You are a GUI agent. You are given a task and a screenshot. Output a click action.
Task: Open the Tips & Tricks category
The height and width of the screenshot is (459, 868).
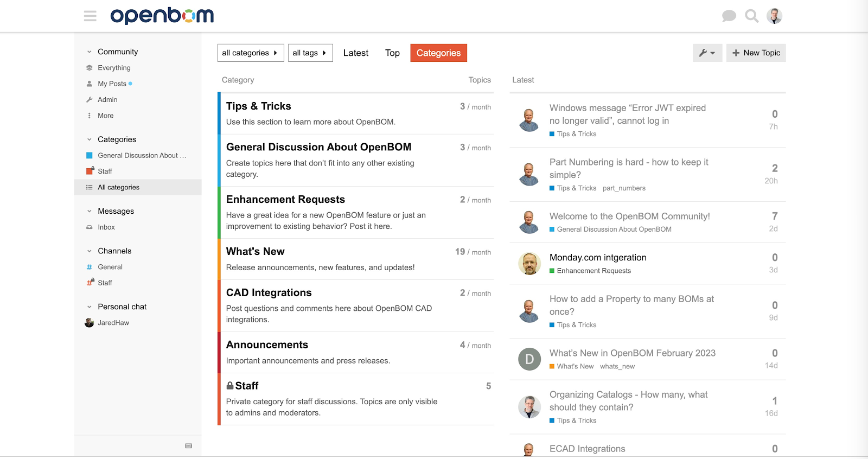(259, 106)
